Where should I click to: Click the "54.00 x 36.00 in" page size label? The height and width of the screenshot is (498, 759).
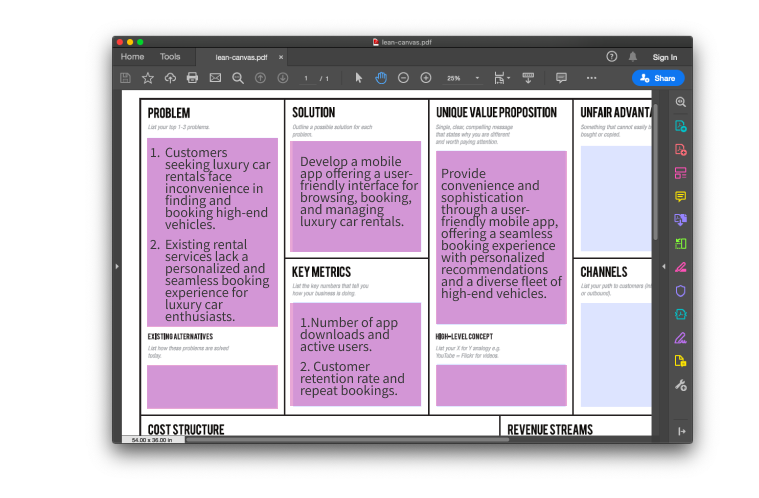(152, 440)
